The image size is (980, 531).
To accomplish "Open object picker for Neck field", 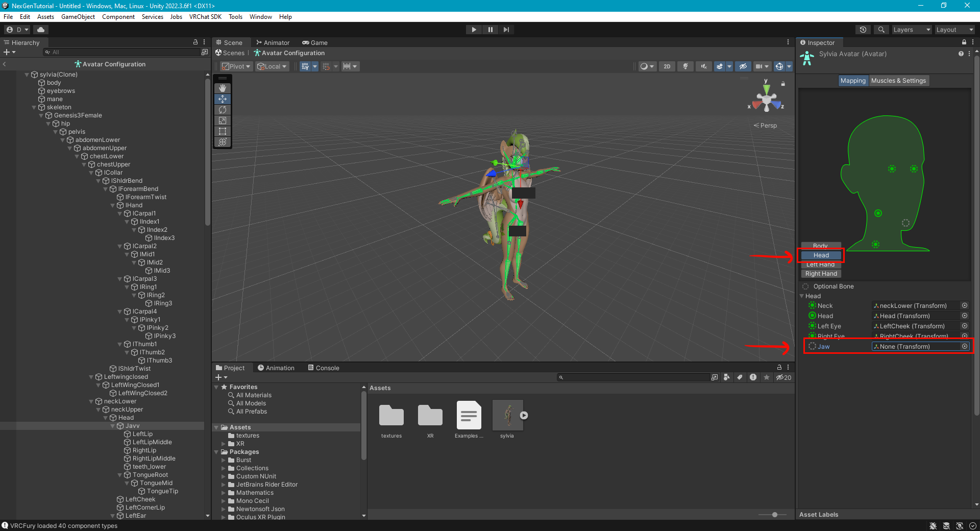I will click(x=965, y=305).
